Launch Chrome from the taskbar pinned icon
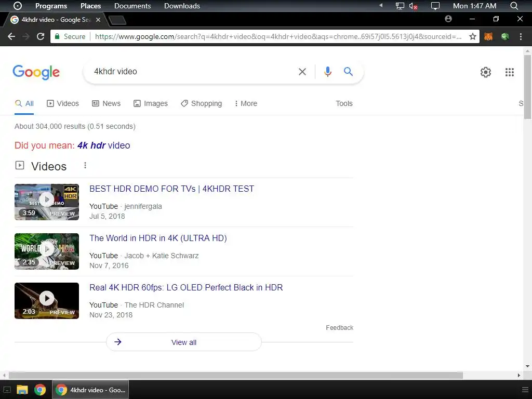532x399 pixels. pos(39,390)
